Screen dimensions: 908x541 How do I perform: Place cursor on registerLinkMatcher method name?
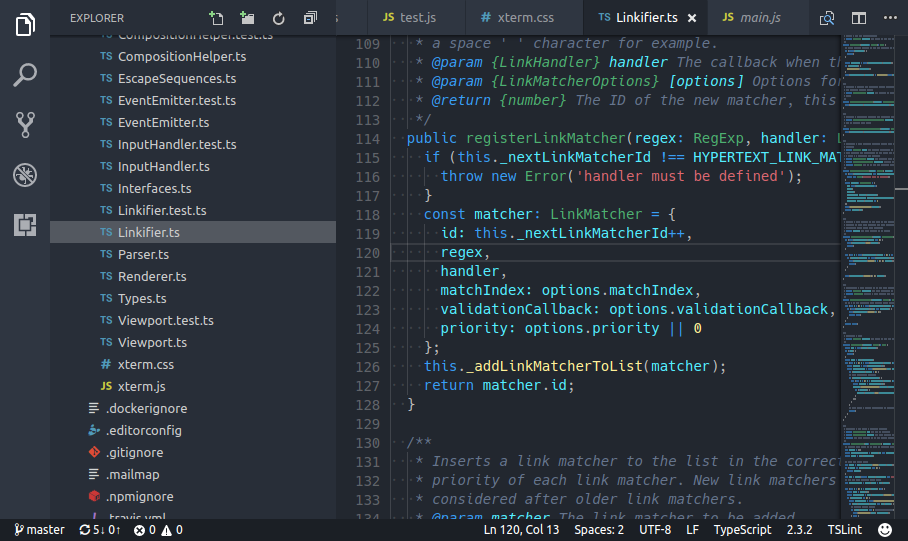(x=545, y=138)
